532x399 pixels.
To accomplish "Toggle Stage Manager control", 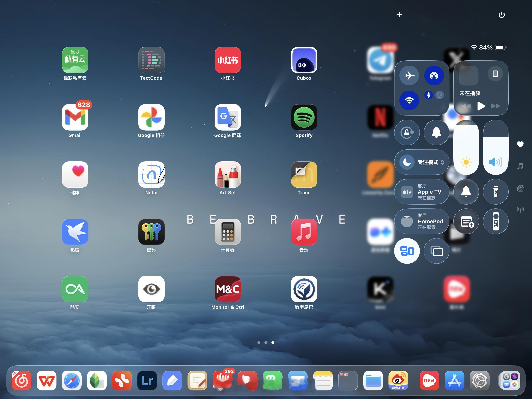I will coord(407,251).
